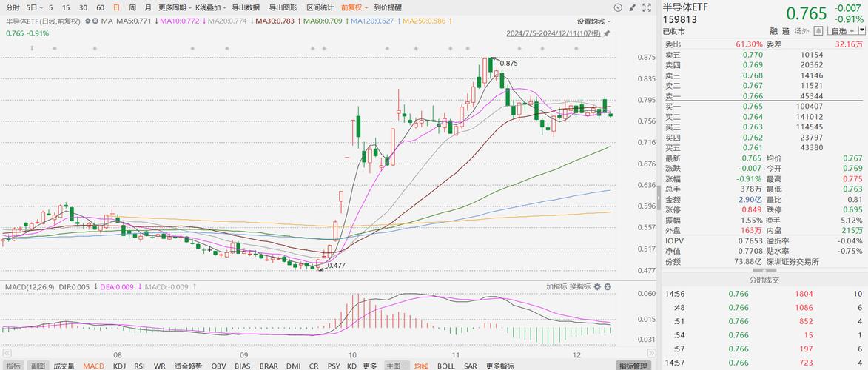Enable the BRAR indicator

click(x=269, y=366)
